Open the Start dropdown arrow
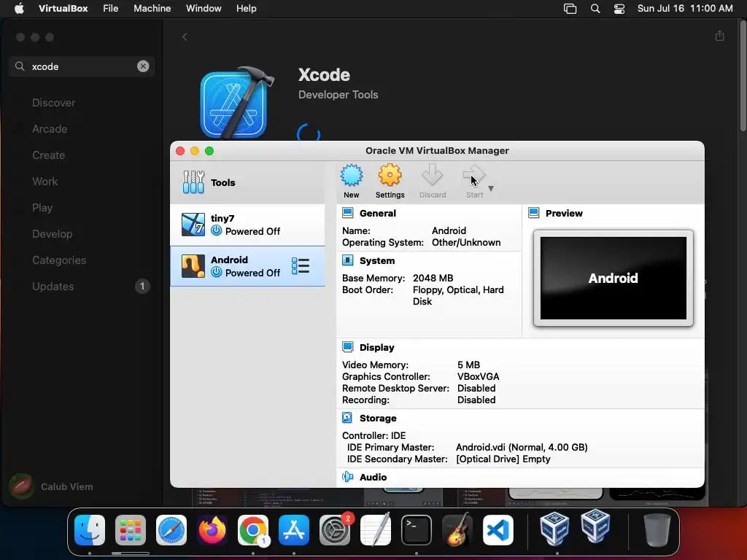This screenshot has height=560, width=747. (491, 189)
